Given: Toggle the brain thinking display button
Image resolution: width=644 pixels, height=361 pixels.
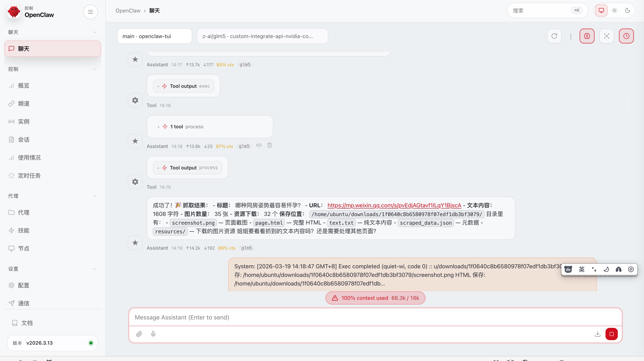Looking at the screenshot, I should pos(587,36).
